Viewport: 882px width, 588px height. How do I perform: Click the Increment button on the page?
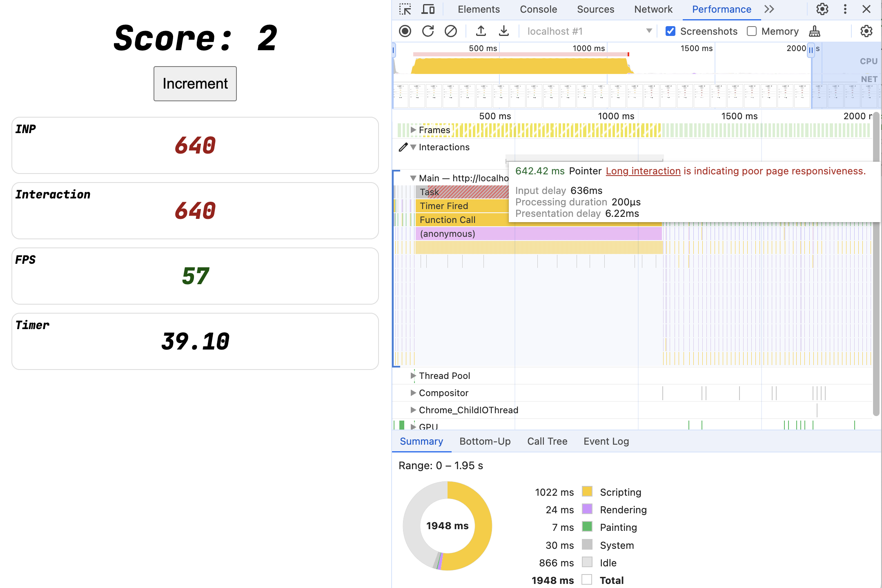(x=195, y=82)
